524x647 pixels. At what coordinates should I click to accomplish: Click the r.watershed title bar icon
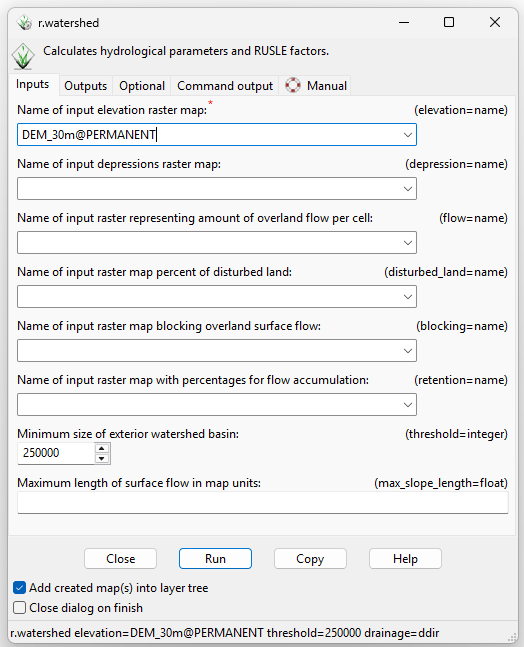pos(24,22)
